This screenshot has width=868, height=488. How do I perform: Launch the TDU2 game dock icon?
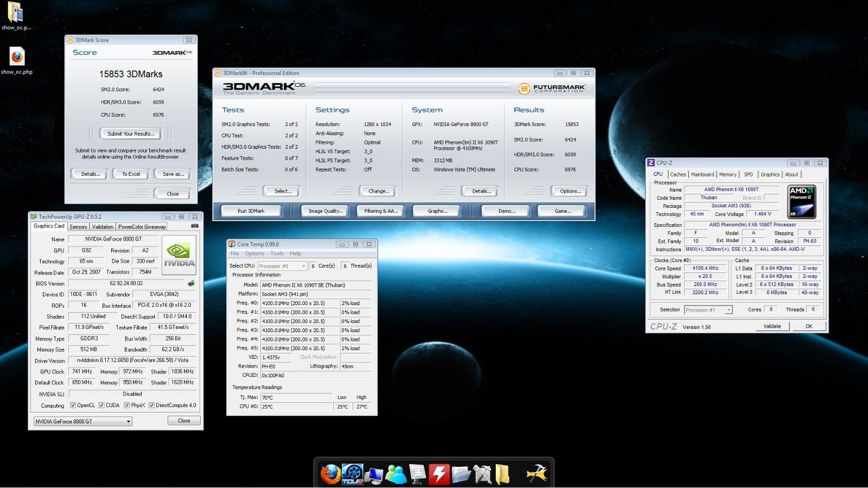352,474
